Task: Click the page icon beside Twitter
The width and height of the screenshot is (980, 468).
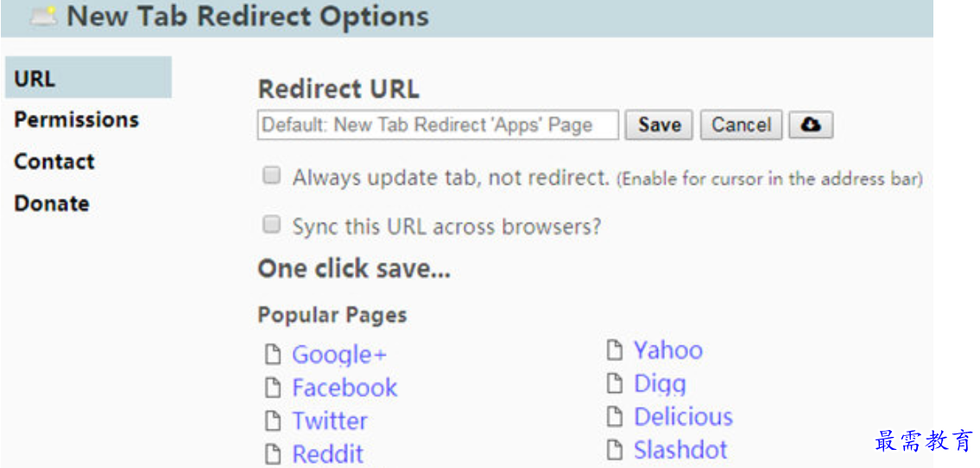Action: pyautogui.click(x=272, y=421)
